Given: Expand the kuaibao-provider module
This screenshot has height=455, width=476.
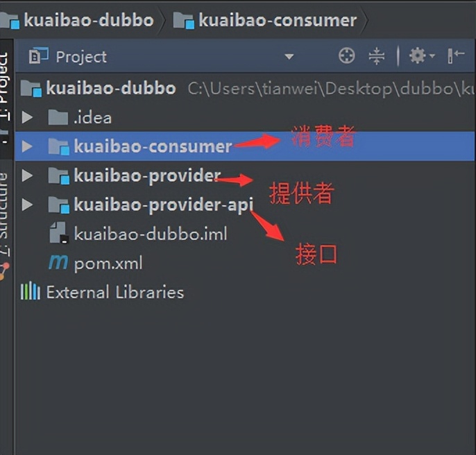Looking at the screenshot, I should (27, 175).
